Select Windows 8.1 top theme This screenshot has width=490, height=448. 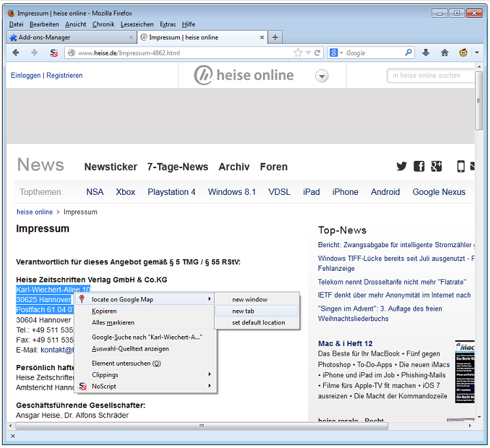[232, 192]
